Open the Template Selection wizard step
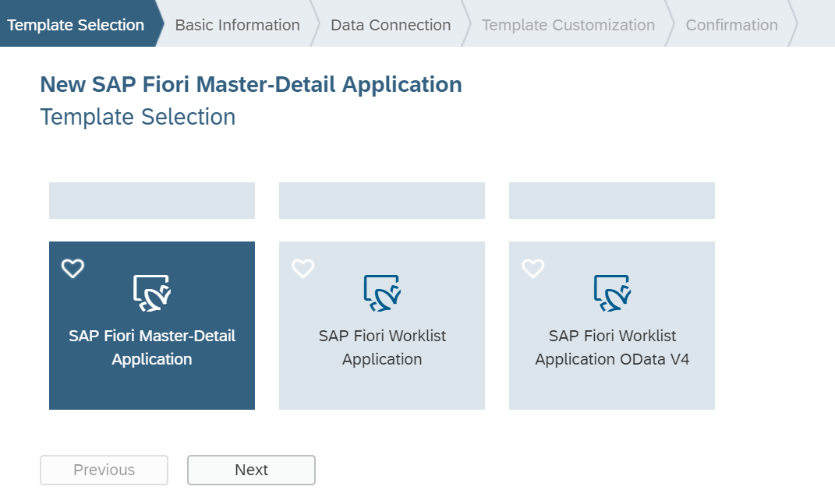Viewport: 835px width, 504px height. point(76,25)
